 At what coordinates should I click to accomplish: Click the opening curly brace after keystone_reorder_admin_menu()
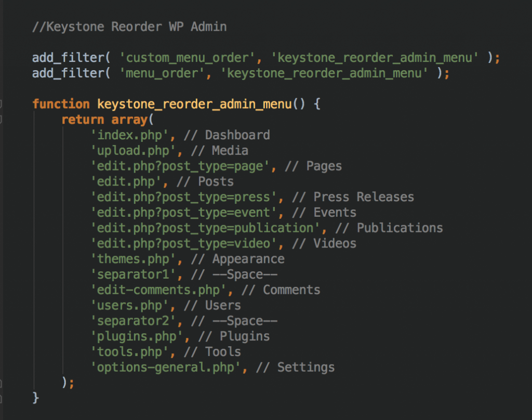click(x=317, y=104)
